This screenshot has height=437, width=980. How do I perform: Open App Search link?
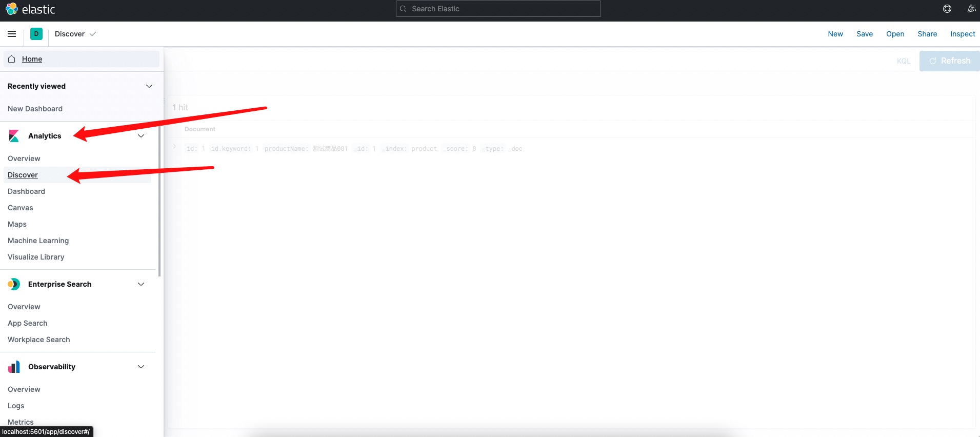[x=28, y=323]
